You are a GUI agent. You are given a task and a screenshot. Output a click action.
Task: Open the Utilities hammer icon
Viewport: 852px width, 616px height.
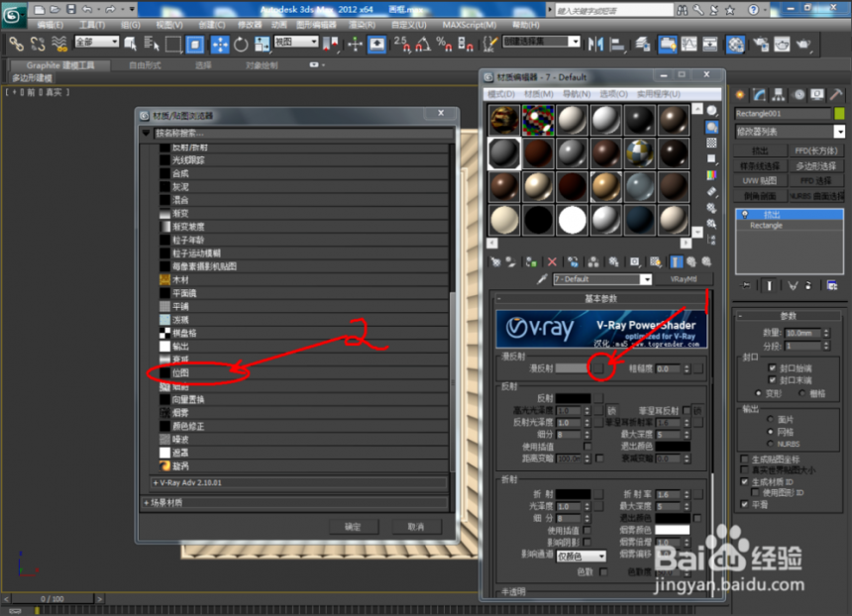point(836,95)
